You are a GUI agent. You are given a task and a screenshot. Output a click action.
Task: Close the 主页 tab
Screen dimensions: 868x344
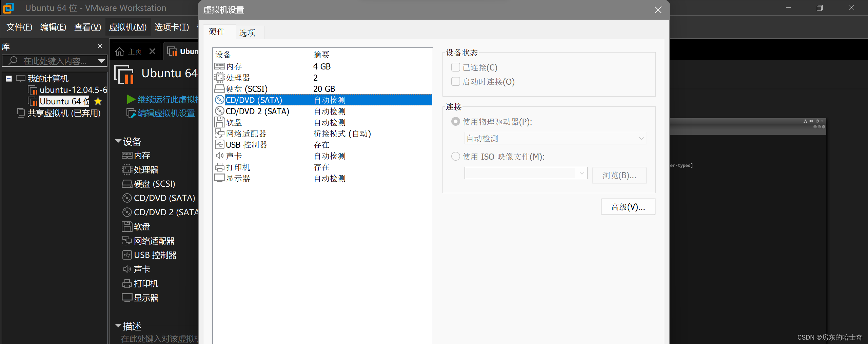pyautogui.click(x=153, y=52)
